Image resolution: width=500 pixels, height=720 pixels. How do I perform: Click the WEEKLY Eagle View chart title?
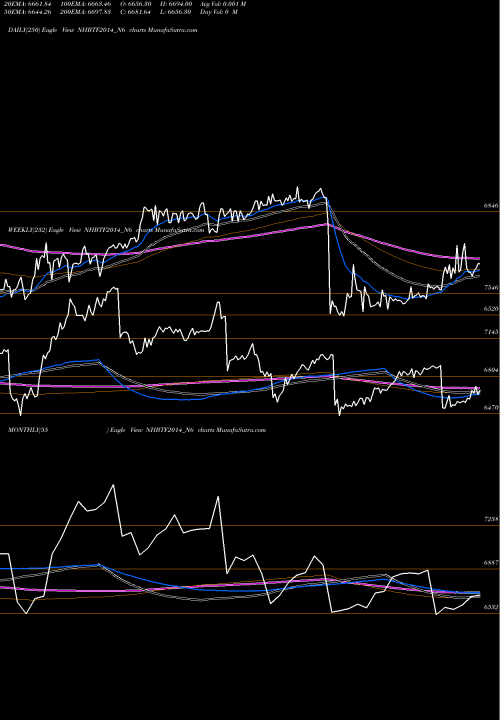point(106,230)
